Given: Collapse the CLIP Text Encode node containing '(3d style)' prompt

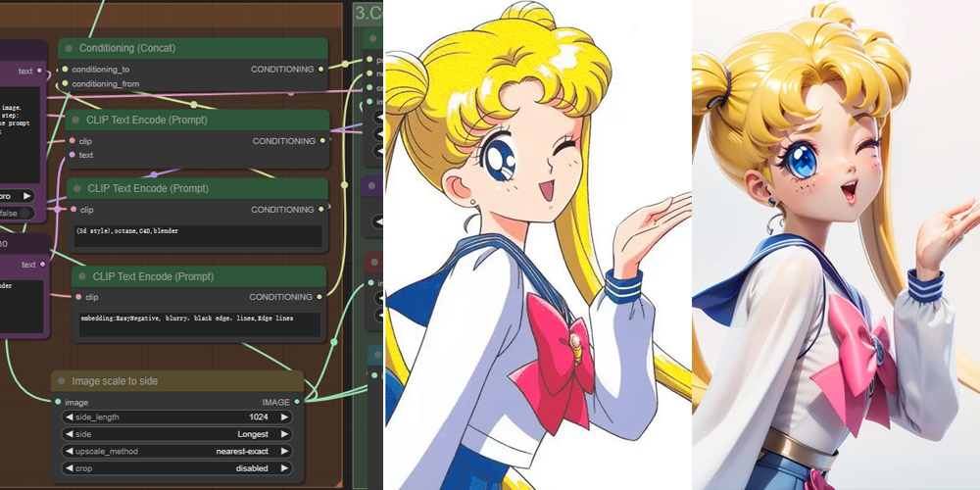Looking at the screenshot, I should (x=77, y=188).
